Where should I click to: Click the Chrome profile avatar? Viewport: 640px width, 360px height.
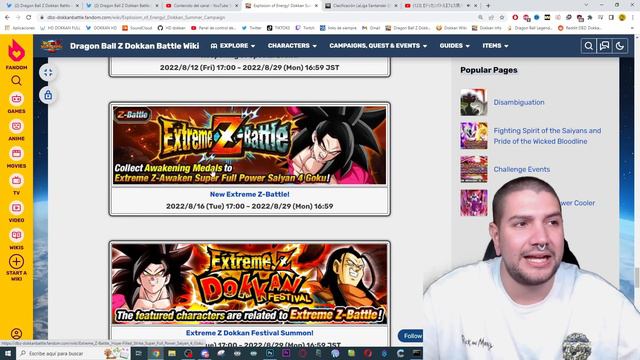(x=622, y=18)
